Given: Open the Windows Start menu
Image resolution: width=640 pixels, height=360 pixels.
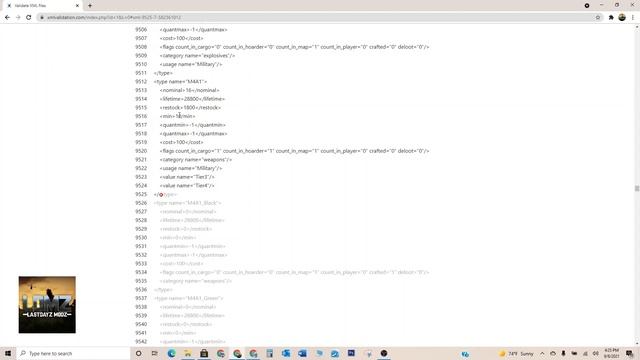Looking at the screenshot, I should coord(8,353).
